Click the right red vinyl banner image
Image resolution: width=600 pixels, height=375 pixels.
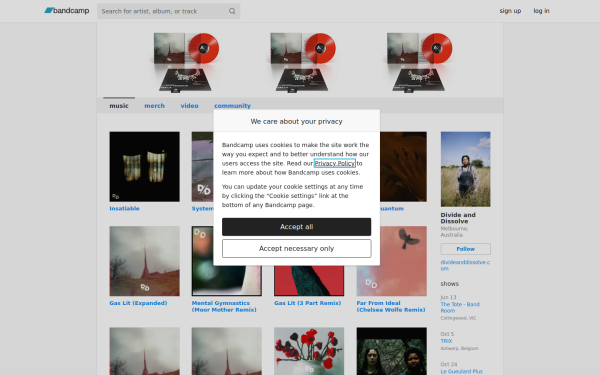click(419, 62)
